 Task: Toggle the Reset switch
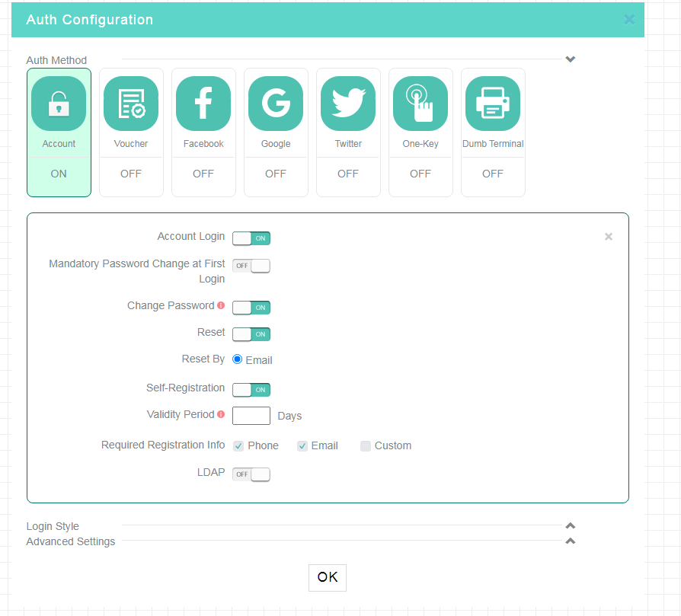click(251, 334)
